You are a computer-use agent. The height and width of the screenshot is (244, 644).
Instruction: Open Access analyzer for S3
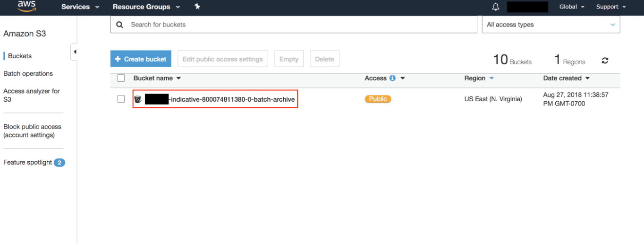32,95
